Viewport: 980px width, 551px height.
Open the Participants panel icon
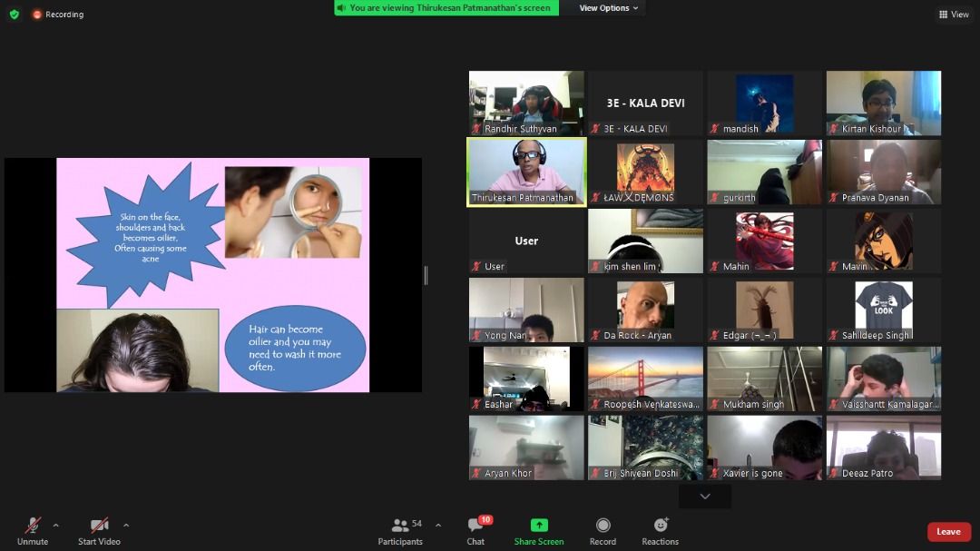point(399,526)
